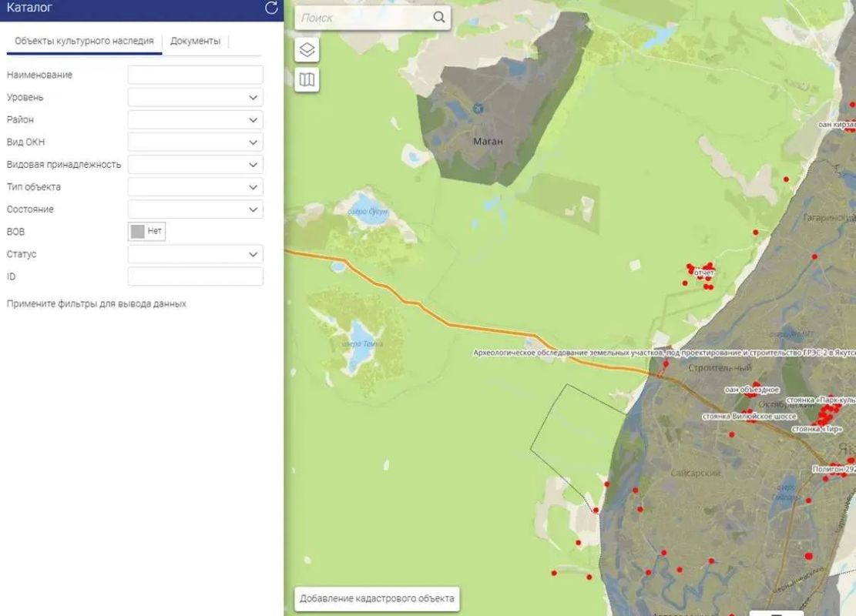Open the basemap selector icon
This screenshot has height=616, width=856.
coord(307,80)
